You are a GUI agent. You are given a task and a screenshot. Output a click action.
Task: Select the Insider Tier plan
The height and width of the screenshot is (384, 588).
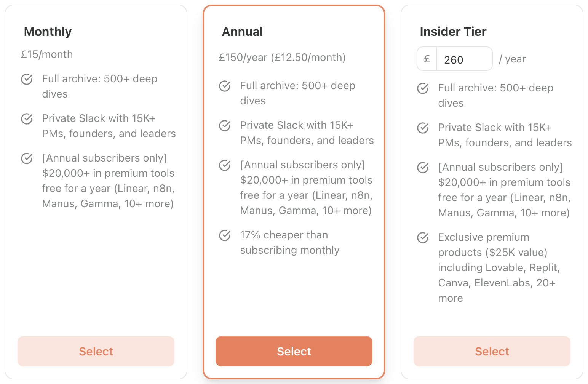(x=492, y=351)
